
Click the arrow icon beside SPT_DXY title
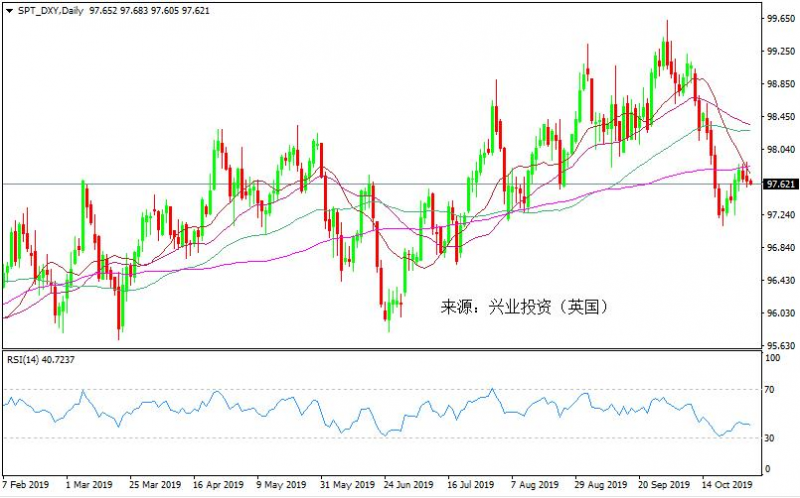click(9, 9)
